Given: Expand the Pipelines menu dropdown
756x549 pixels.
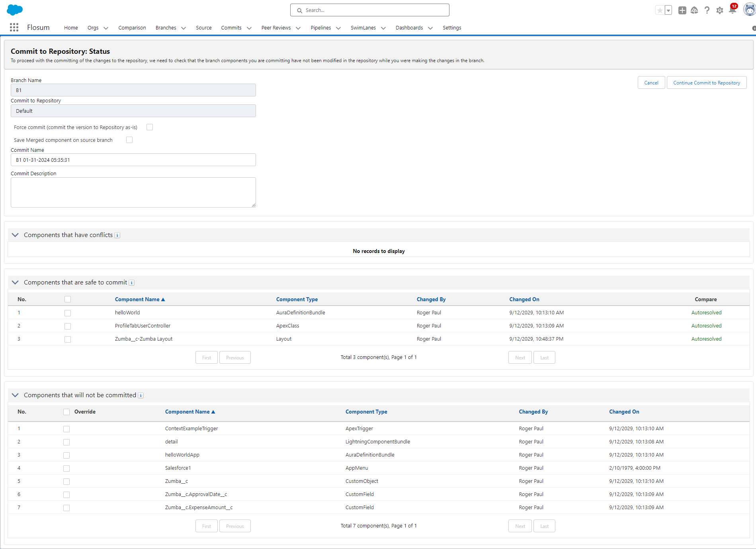Looking at the screenshot, I should click(338, 28).
